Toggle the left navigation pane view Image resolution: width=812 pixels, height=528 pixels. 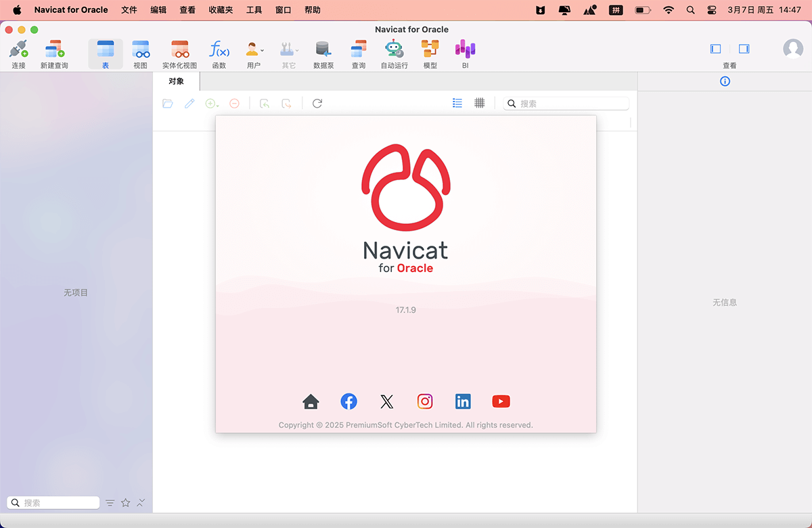tap(715, 49)
